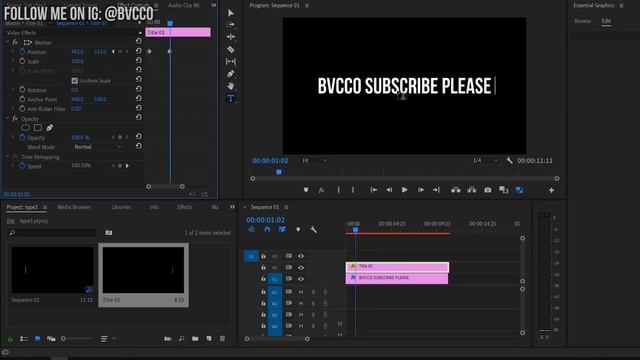Viewport: 640px width, 360px height.
Task: Switch to Libraries tab
Action: (121, 207)
